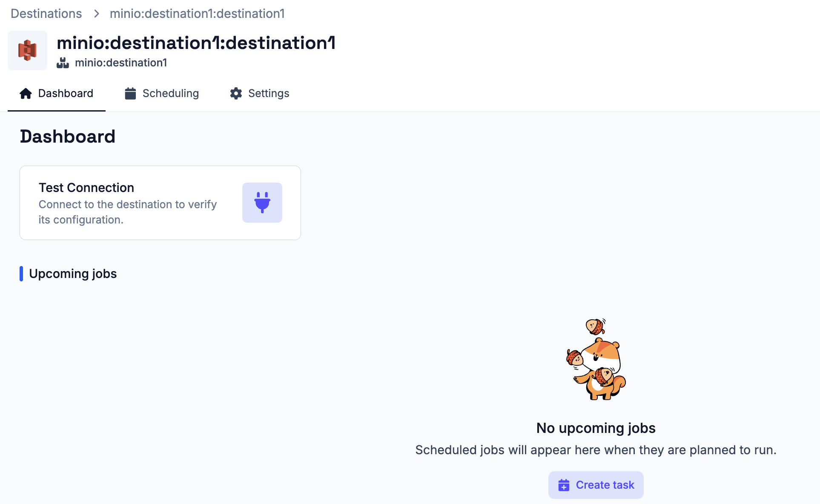The image size is (820, 504).
Task: Click the boxes icon beside minio:destination1
Action: [x=63, y=63]
